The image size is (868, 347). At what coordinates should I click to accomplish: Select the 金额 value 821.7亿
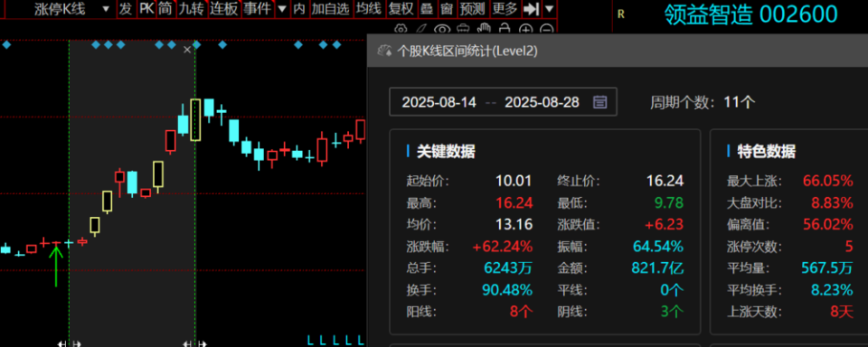pos(657,268)
